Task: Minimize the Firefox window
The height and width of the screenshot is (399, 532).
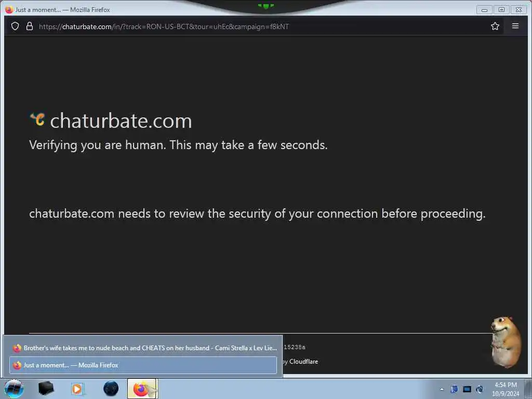Action: [x=484, y=10]
